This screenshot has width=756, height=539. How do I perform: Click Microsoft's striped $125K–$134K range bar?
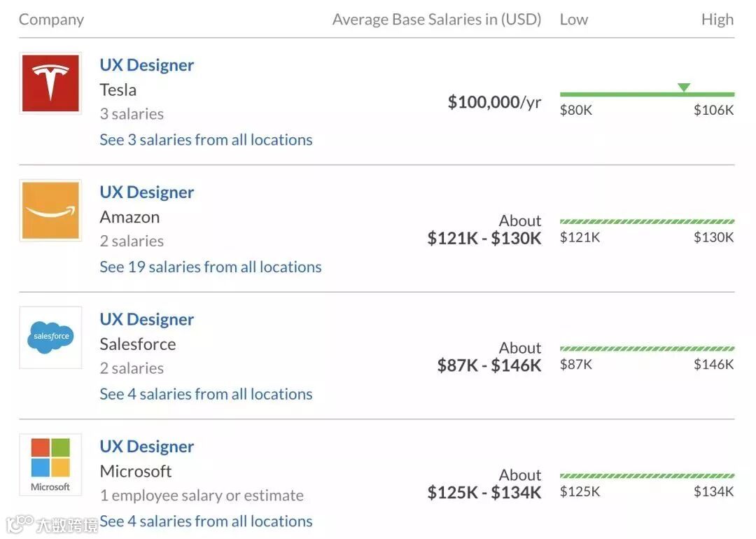point(647,476)
